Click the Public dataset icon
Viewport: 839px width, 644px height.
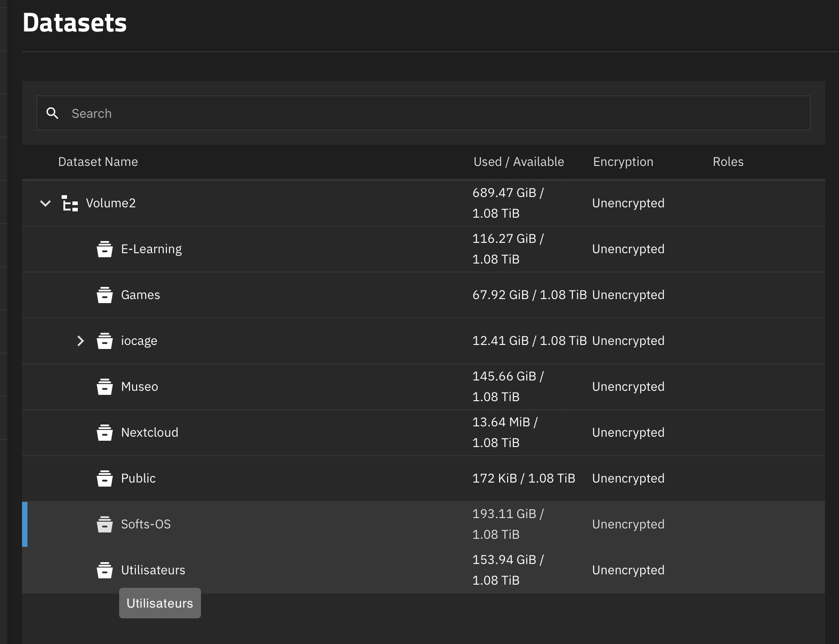[x=104, y=479]
